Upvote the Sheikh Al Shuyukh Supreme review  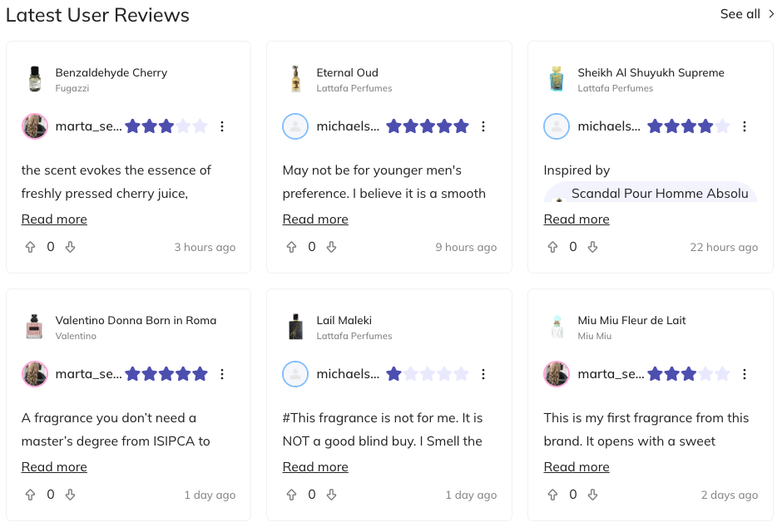tap(553, 247)
